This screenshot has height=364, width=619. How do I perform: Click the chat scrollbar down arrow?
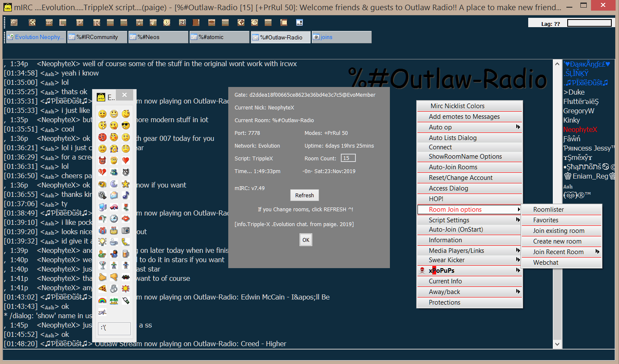pos(557,344)
